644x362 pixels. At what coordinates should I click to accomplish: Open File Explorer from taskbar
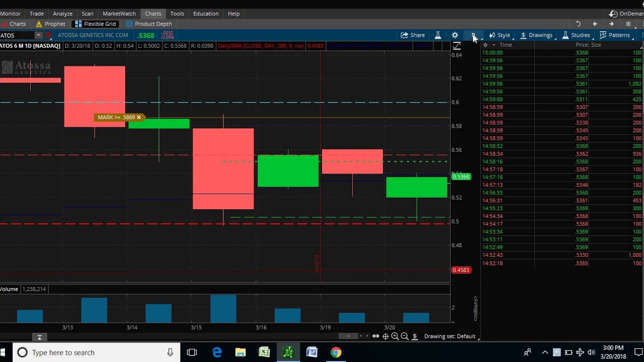pos(240,352)
